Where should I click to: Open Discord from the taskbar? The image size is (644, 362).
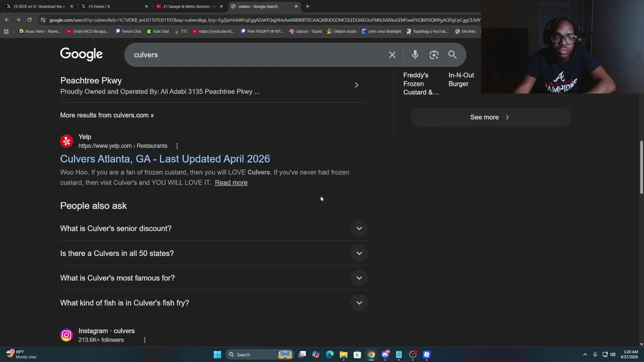385,354
